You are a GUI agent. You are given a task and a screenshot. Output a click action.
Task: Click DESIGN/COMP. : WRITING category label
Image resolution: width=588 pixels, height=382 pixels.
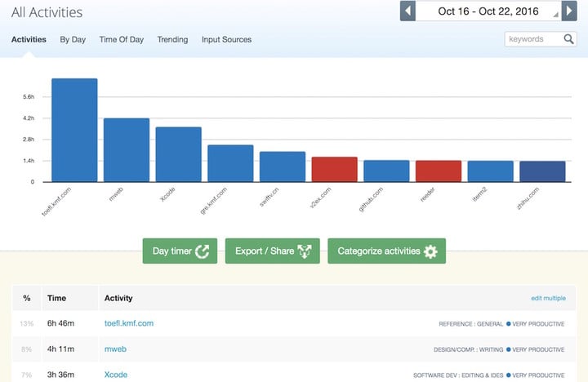pyautogui.click(x=469, y=349)
